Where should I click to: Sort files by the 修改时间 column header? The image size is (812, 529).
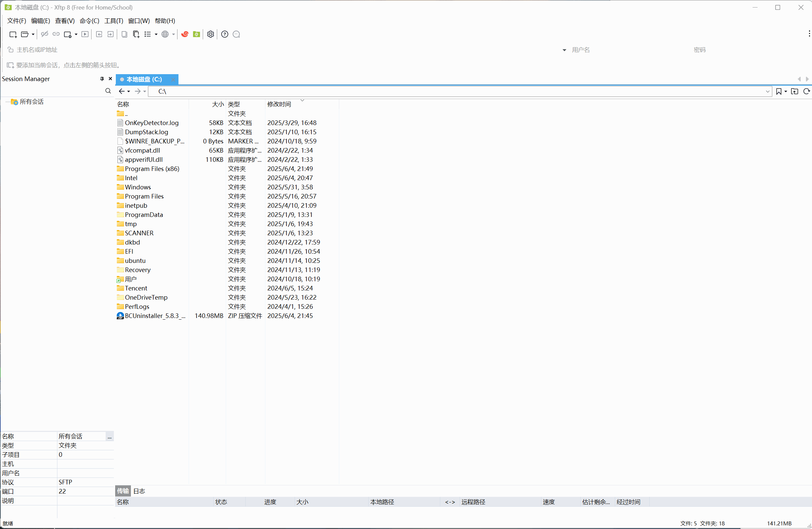(x=279, y=104)
